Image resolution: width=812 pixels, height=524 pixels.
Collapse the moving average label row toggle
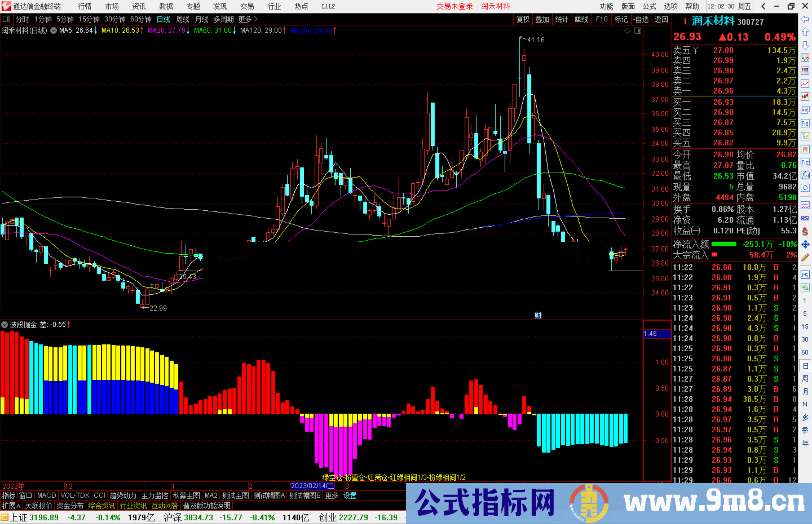click(x=53, y=31)
